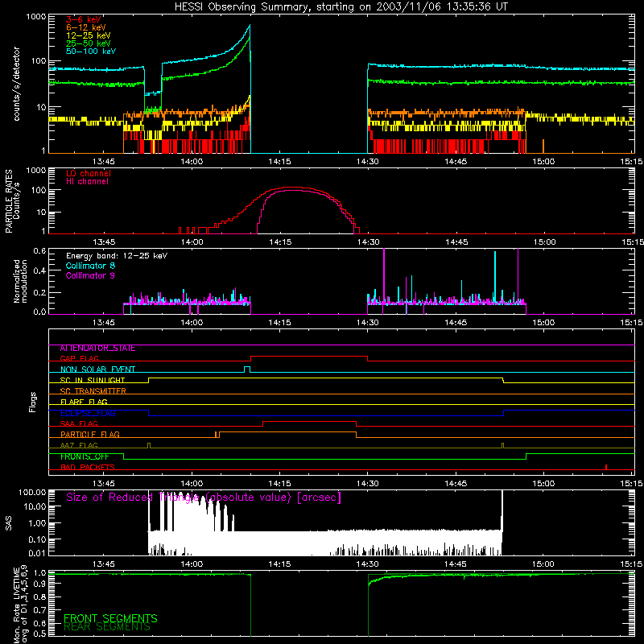Select the blue ECLIPSE_FLAG label

88,413
